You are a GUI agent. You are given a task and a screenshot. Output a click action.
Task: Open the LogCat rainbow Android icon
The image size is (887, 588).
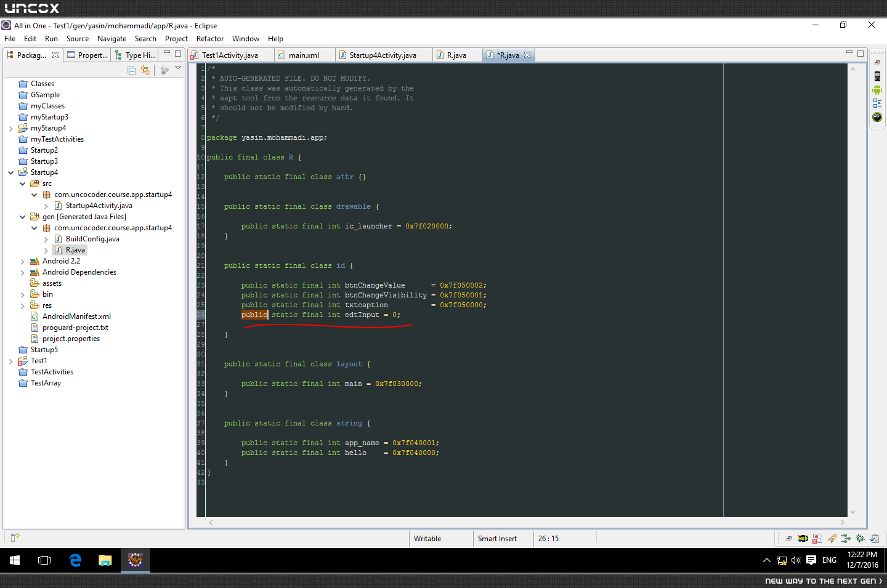pyautogui.click(x=803, y=539)
